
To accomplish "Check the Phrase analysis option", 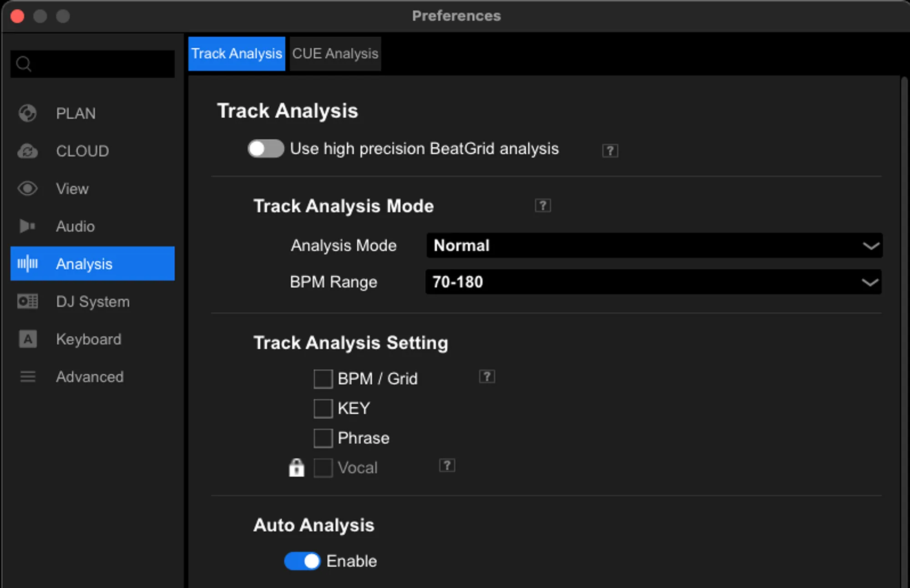I will [x=323, y=438].
